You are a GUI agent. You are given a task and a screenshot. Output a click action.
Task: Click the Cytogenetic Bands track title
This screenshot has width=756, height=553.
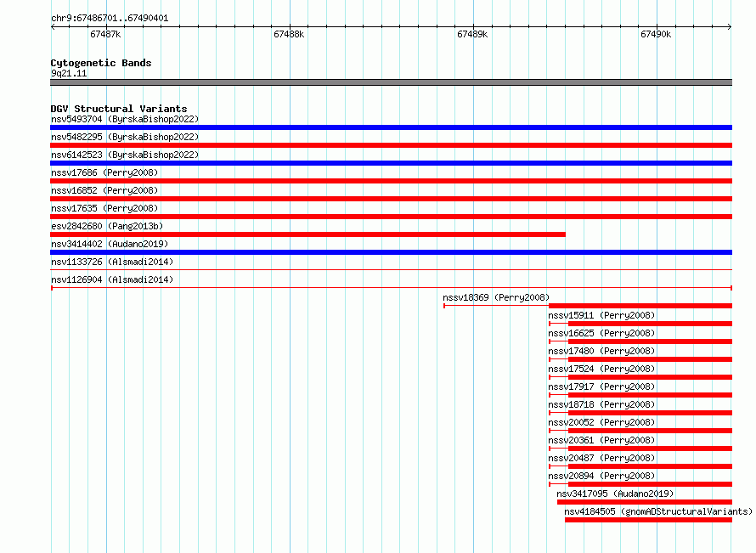coord(101,63)
